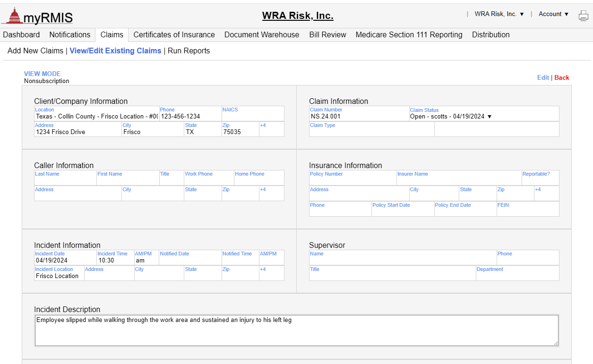Viewport: 593px width, 364px height.
Task: Click the Caller Work Phone field
Action: [x=209, y=178]
